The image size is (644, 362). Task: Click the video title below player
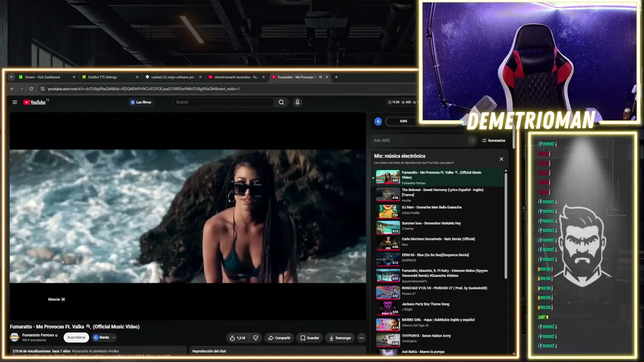[x=74, y=326]
